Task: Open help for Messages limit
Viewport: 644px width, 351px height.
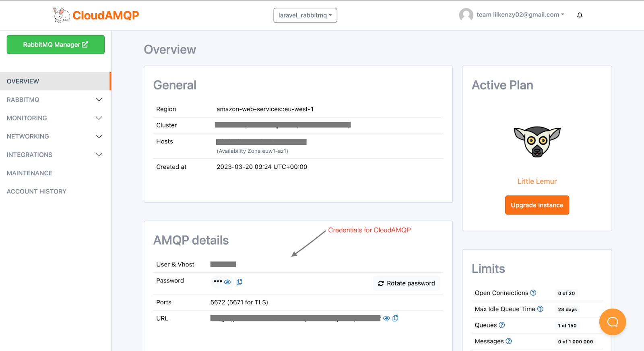Action: point(509,341)
